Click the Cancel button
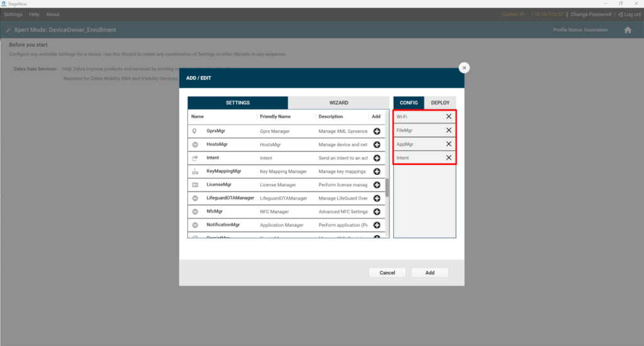 click(387, 273)
